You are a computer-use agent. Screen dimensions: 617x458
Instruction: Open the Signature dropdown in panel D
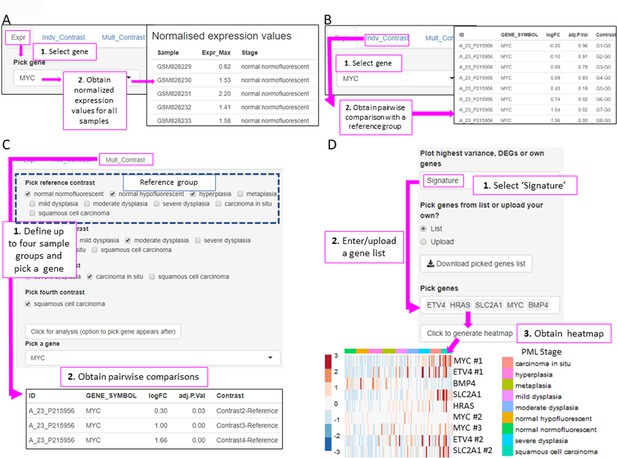point(490,181)
